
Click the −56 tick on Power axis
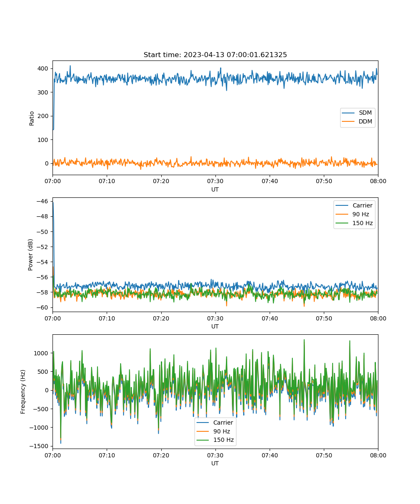pos(42,277)
